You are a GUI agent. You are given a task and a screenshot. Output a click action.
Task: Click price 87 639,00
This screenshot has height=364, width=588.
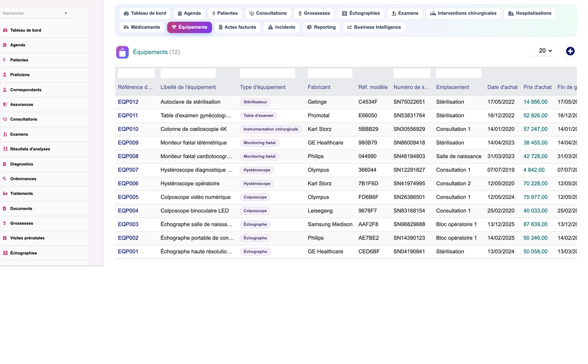click(536, 224)
